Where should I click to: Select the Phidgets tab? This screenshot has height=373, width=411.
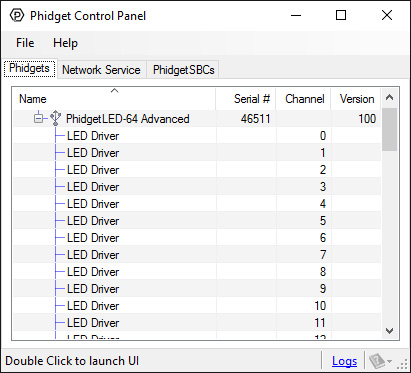[x=30, y=68]
